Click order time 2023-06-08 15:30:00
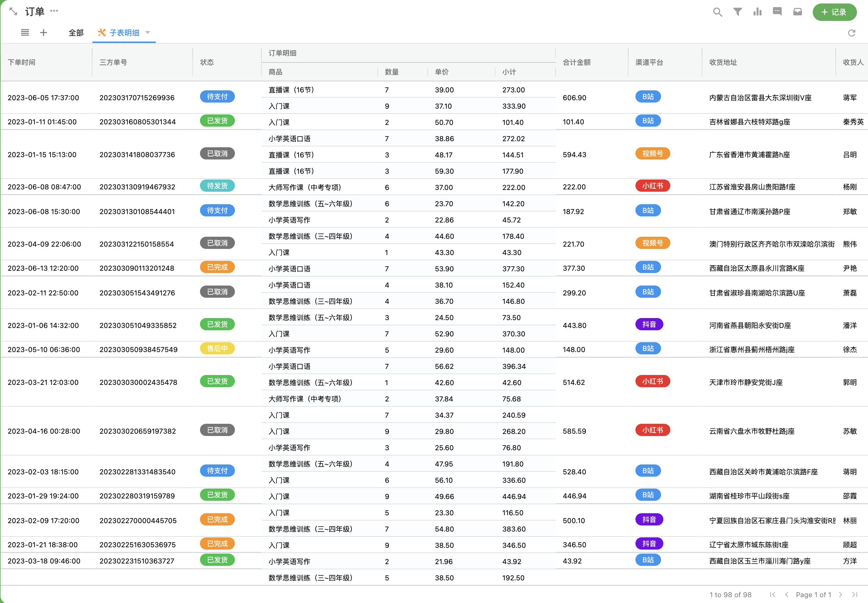This screenshot has height=603, width=868. click(44, 211)
